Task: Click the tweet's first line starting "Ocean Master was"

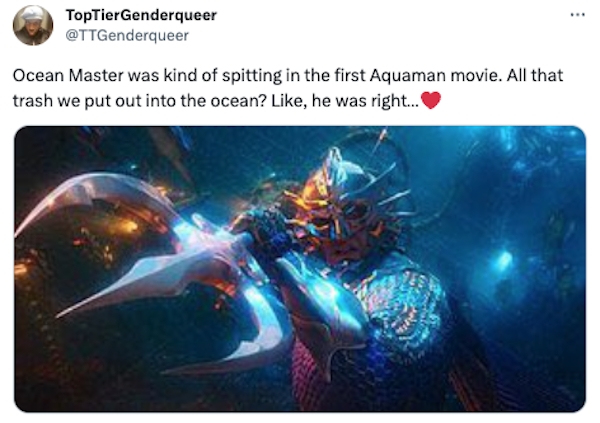Action: [288, 75]
